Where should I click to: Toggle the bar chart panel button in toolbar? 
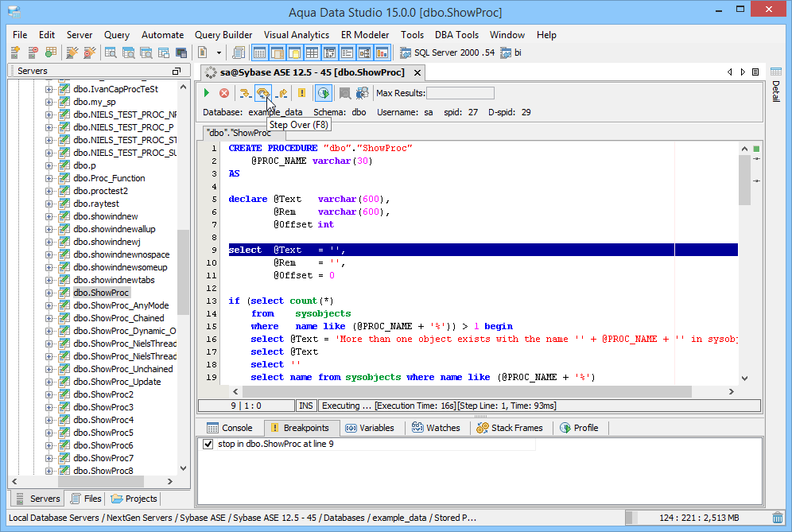coord(382,52)
